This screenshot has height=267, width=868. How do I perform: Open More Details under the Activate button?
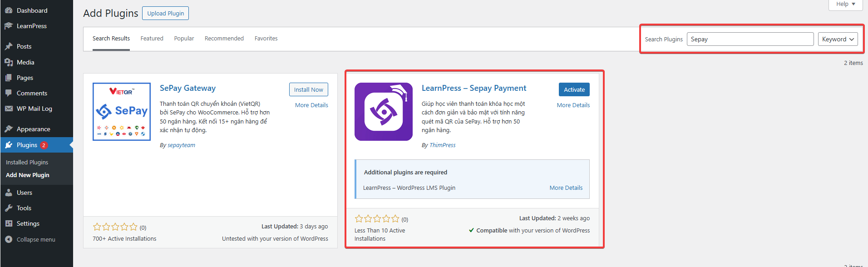click(573, 105)
